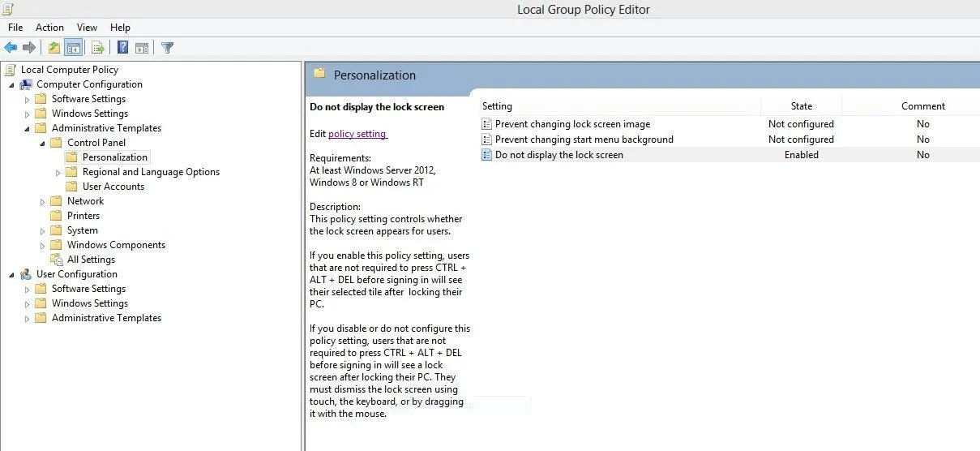The image size is (980, 451).
Task: Click policy icon beside Prevent changing lock screen image
Action: 486,124
